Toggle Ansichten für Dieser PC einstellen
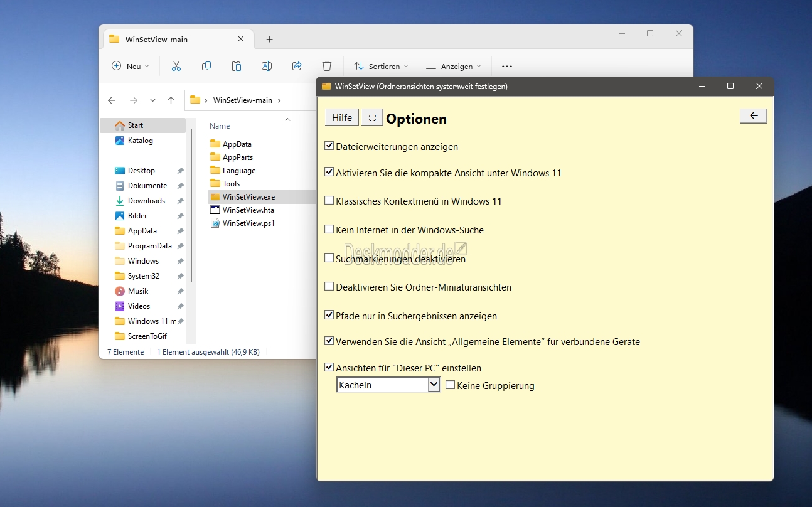Viewport: 812px width, 507px height. click(x=329, y=367)
